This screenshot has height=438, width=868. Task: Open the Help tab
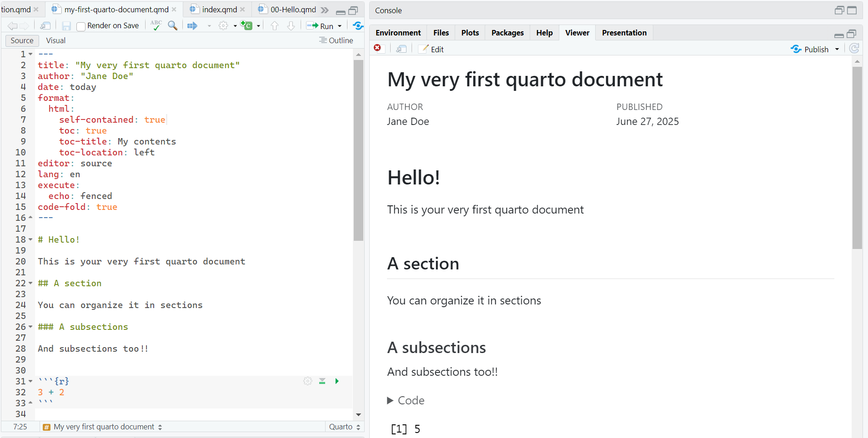click(x=544, y=33)
